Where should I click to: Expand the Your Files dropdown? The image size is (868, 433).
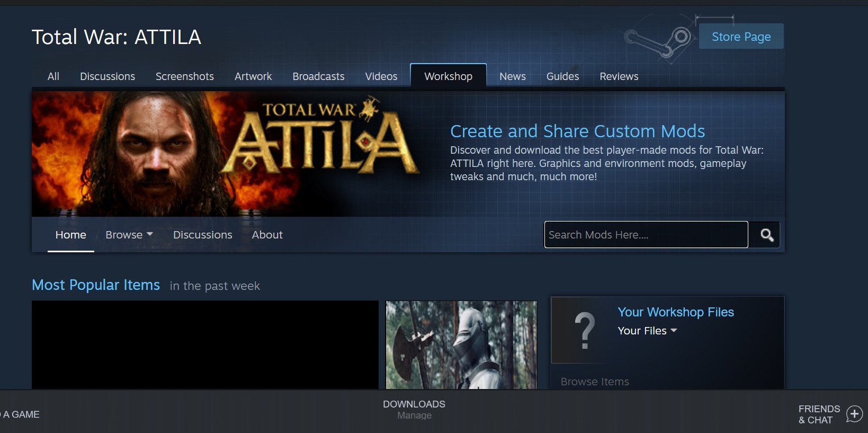point(647,331)
